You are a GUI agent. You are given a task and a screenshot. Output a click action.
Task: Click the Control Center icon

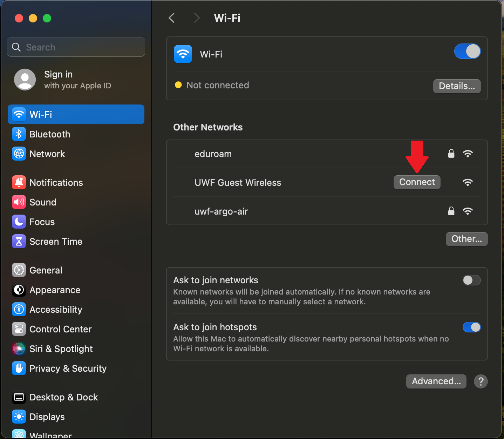[x=19, y=329]
